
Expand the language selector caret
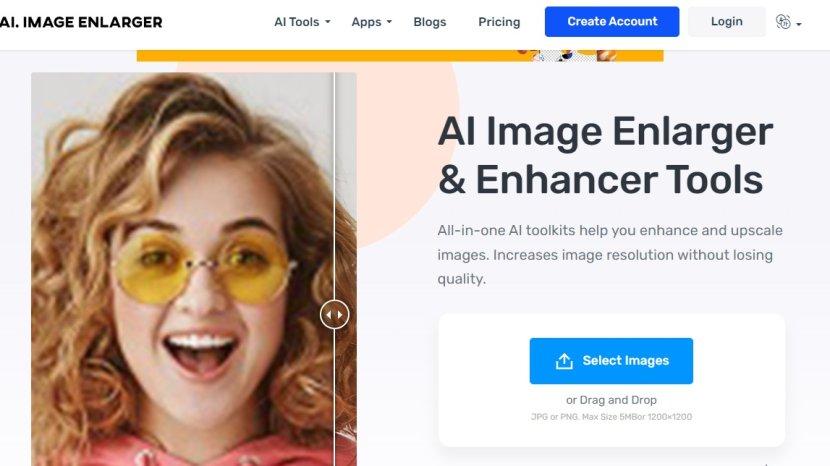click(x=799, y=24)
